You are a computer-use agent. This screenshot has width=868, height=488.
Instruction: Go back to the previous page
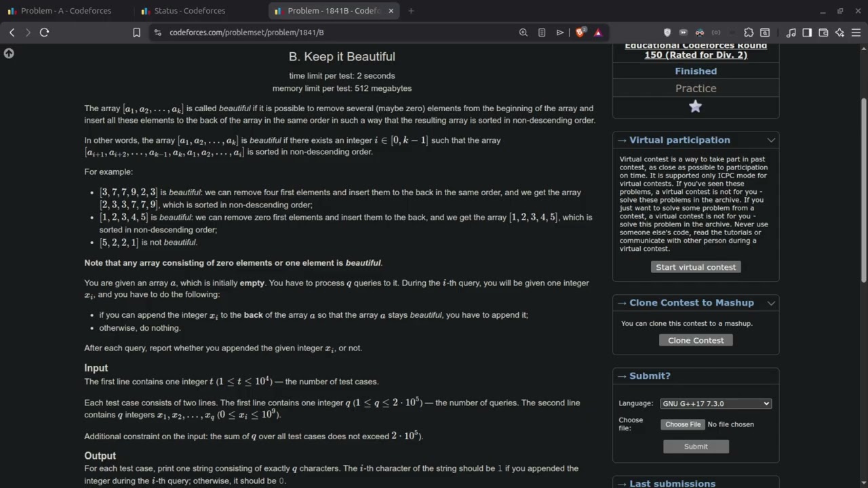(x=12, y=32)
